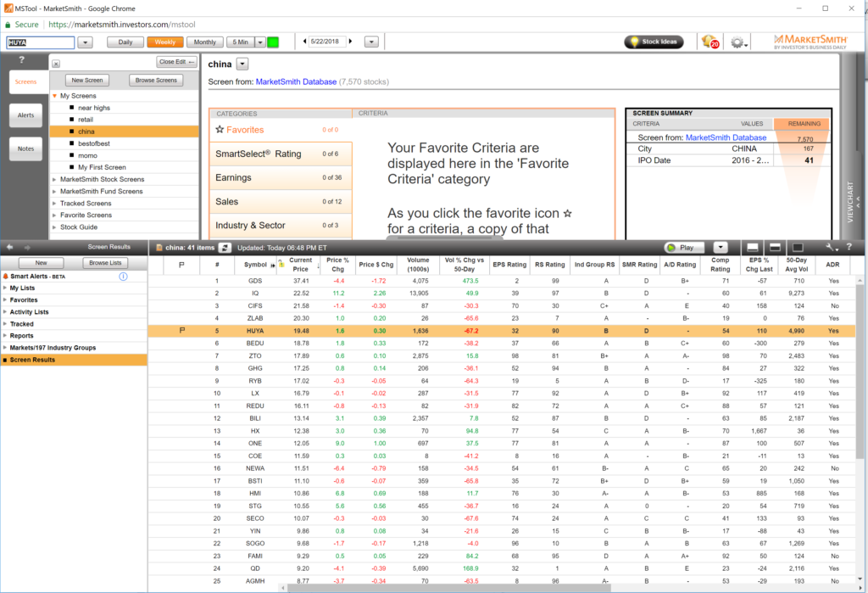
Task: Expand MarketSmith Stock Screens node
Action: coord(54,180)
